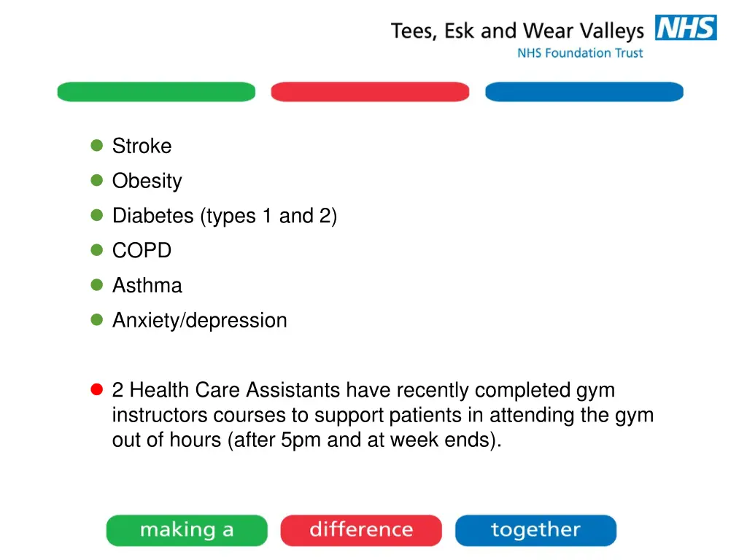Click the green bullet beside Anxiety/depression
Screen dimensions: 747x560
97,319
